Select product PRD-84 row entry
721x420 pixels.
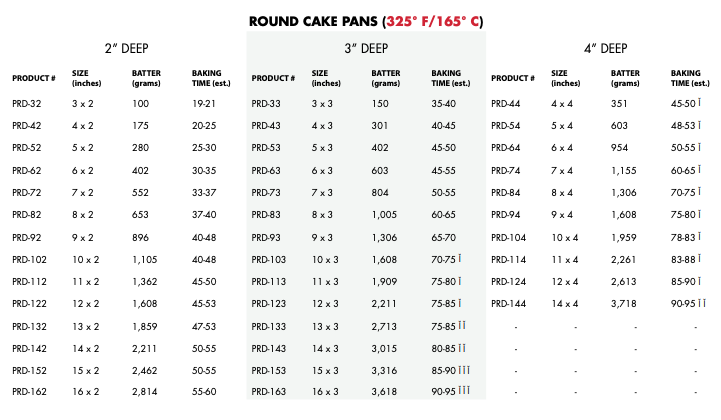click(x=506, y=193)
